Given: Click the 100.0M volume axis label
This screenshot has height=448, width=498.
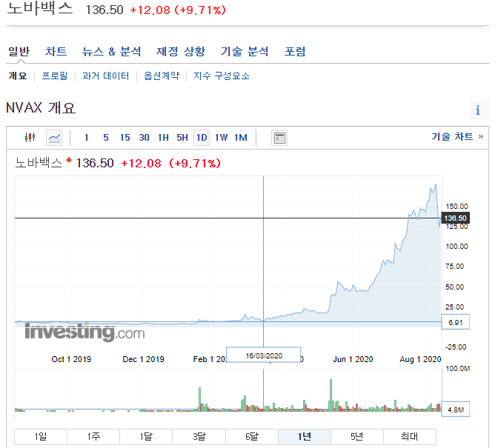Looking at the screenshot, I should click(x=458, y=368).
